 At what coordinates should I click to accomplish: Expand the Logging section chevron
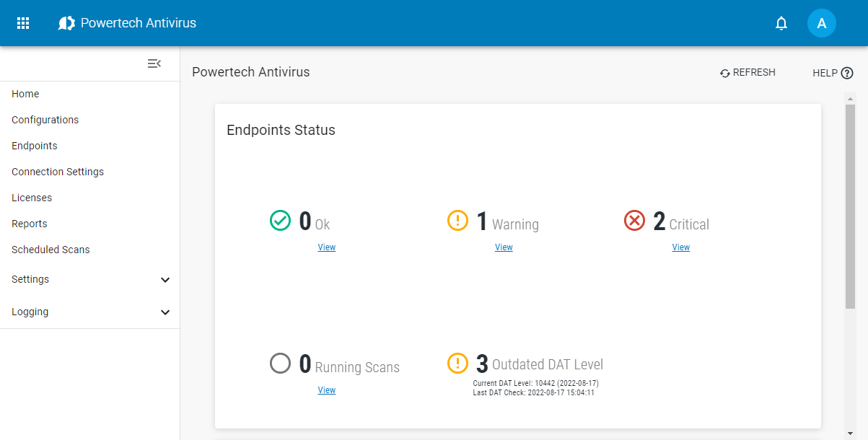165,312
